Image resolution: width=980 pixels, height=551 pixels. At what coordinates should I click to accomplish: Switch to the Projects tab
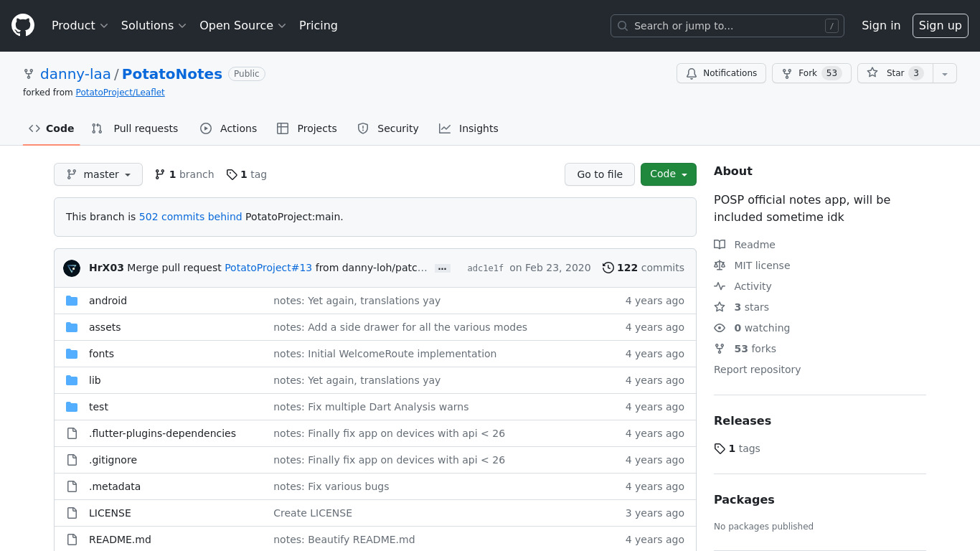[306, 128]
